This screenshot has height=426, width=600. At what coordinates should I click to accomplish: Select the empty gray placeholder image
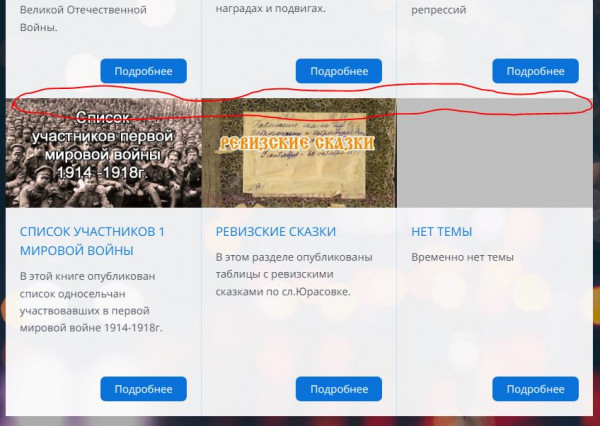pyautogui.click(x=495, y=153)
